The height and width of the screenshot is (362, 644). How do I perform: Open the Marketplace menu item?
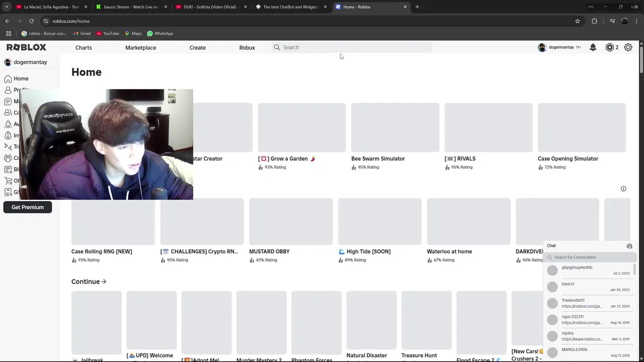[140, 47]
